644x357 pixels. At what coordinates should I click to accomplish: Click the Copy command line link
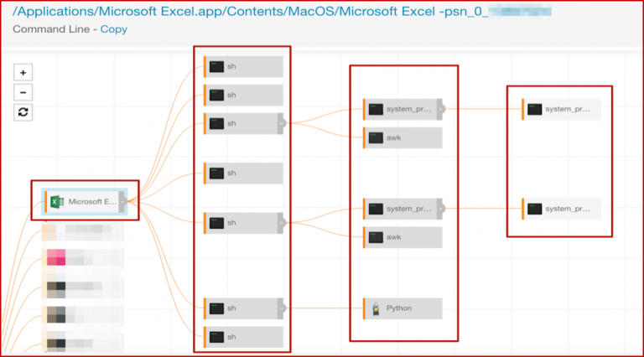(x=114, y=29)
